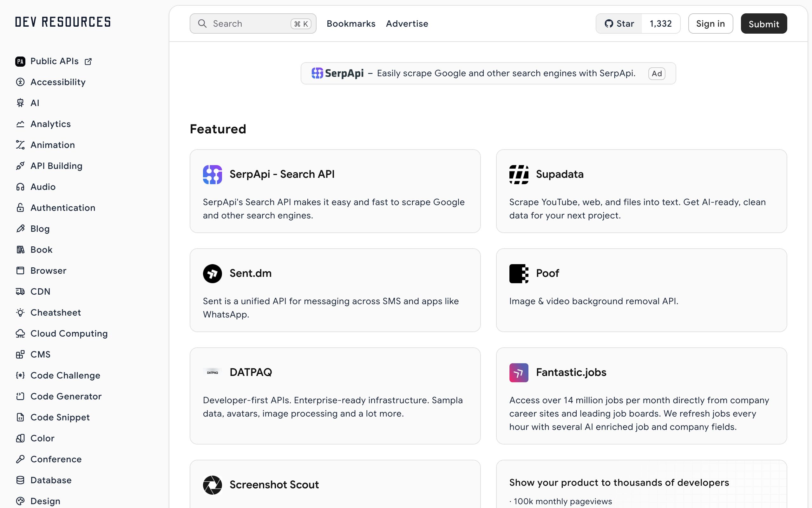
Task: Click the Browser window icon
Action: coord(20,271)
